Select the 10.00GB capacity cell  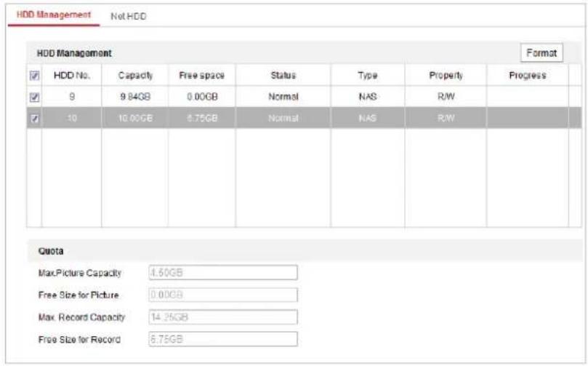tap(135, 119)
